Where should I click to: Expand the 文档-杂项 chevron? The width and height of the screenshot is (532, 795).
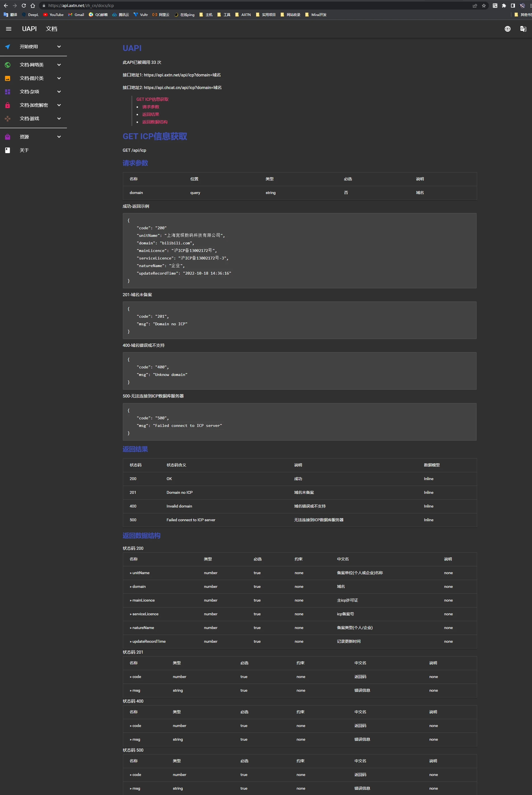tap(59, 92)
